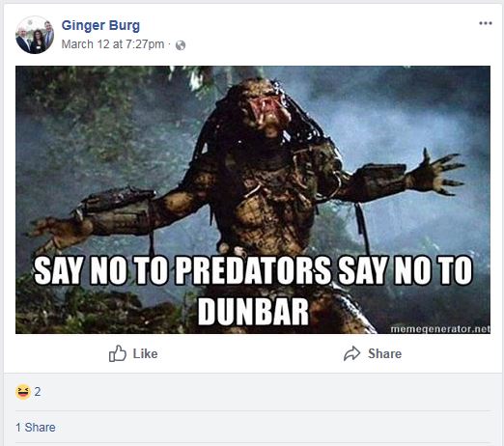Screen dimensions: 504x446
Task: Click the Haha laughing emoji reaction
Action: (x=22, y=392)
